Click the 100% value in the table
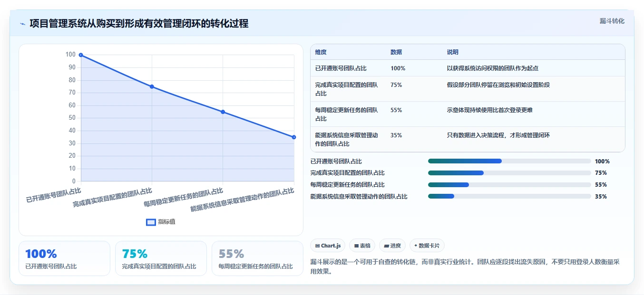The image size is (644, 295). pyautogui.click(x=398, y=68)
